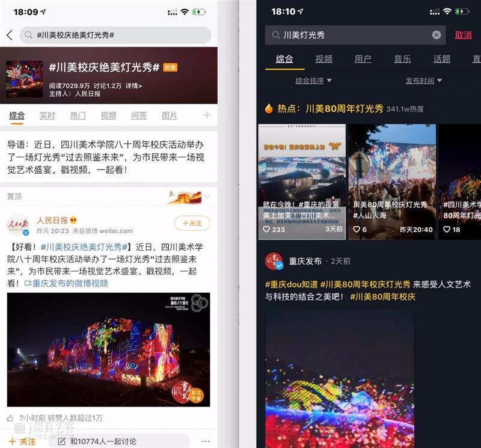Tap the 热搜 badge beside the topic title
The image size is (481, 448).
(170, 67)
